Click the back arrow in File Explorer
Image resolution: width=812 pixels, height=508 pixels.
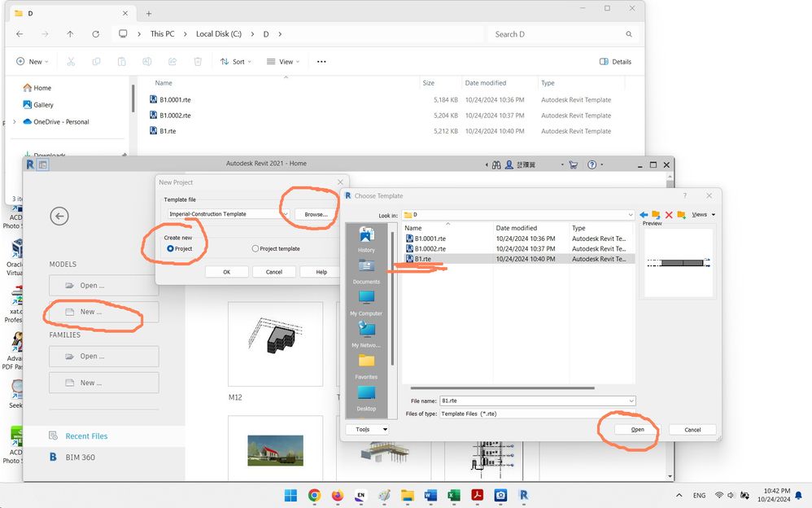click(20, 34)
